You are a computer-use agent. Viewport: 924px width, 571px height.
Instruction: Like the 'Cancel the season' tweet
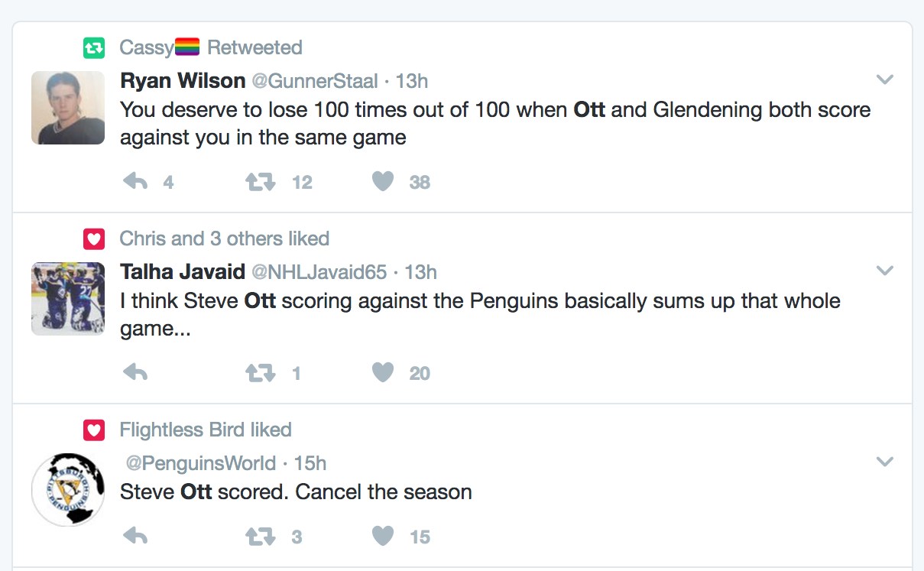(383, 537)
